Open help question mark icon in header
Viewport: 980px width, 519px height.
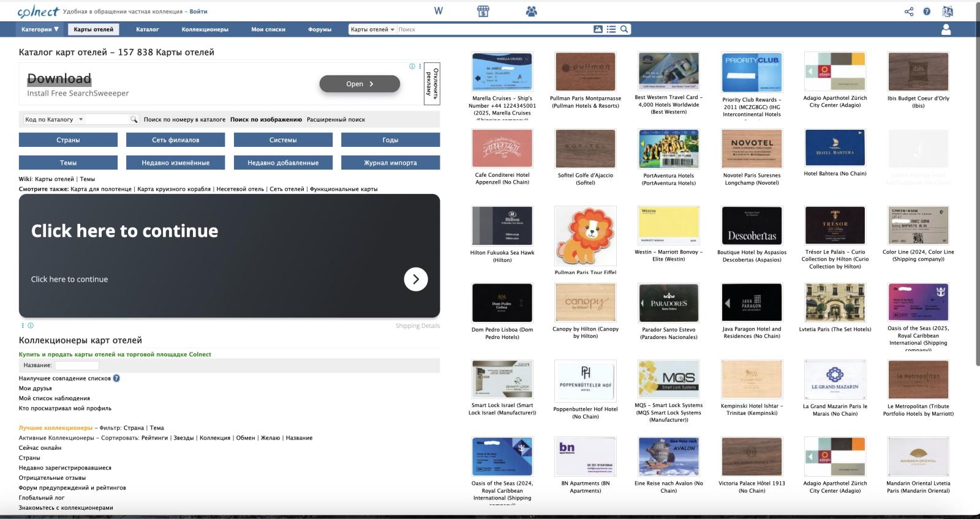pyautogui.click(x=927, y=12)
